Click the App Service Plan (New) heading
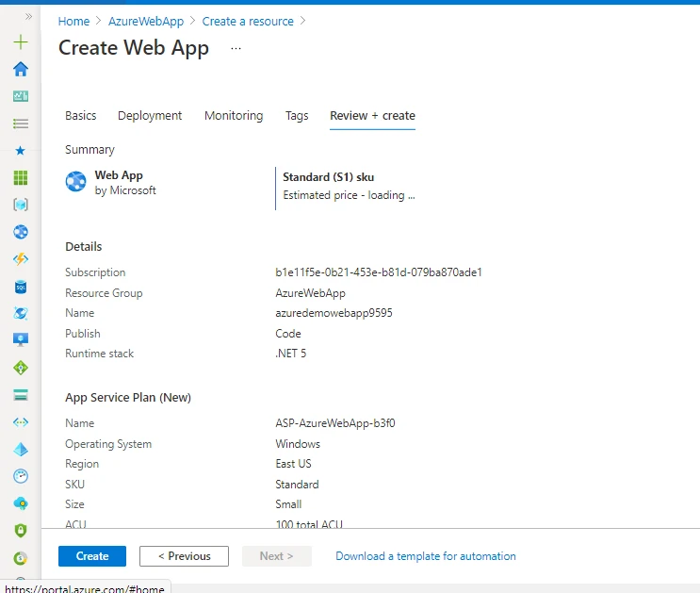 pos(128,398)
